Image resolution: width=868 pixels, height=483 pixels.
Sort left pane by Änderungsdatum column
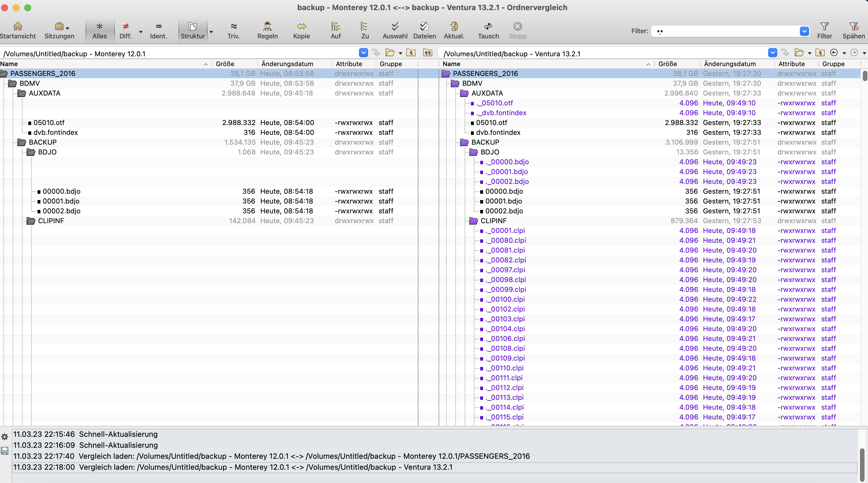click(x=287, y=64)
